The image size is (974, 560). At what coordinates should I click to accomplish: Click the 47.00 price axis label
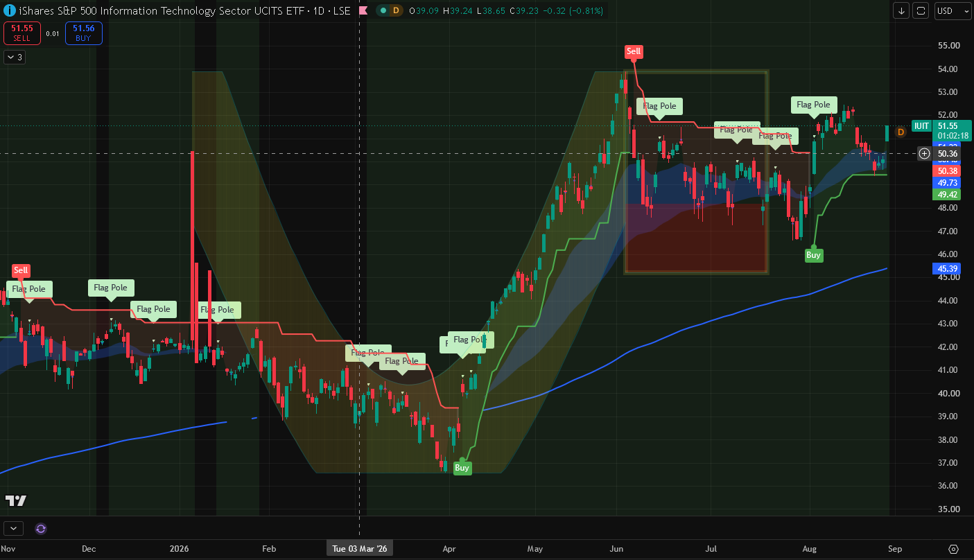point(948,231)
